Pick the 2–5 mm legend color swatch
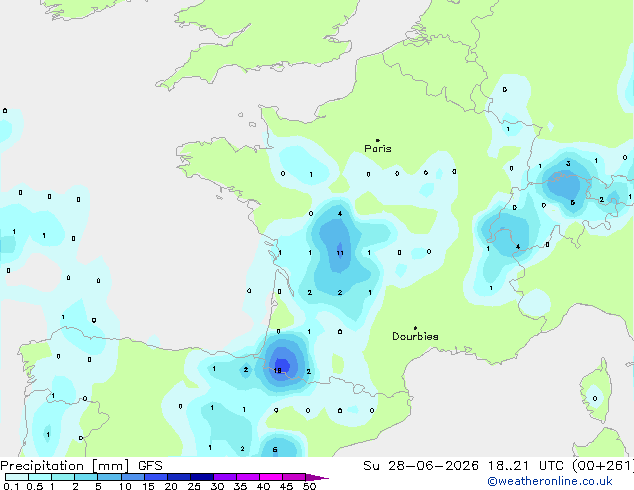The width and height of the screenshot is (634, 490). click(86, 477)
